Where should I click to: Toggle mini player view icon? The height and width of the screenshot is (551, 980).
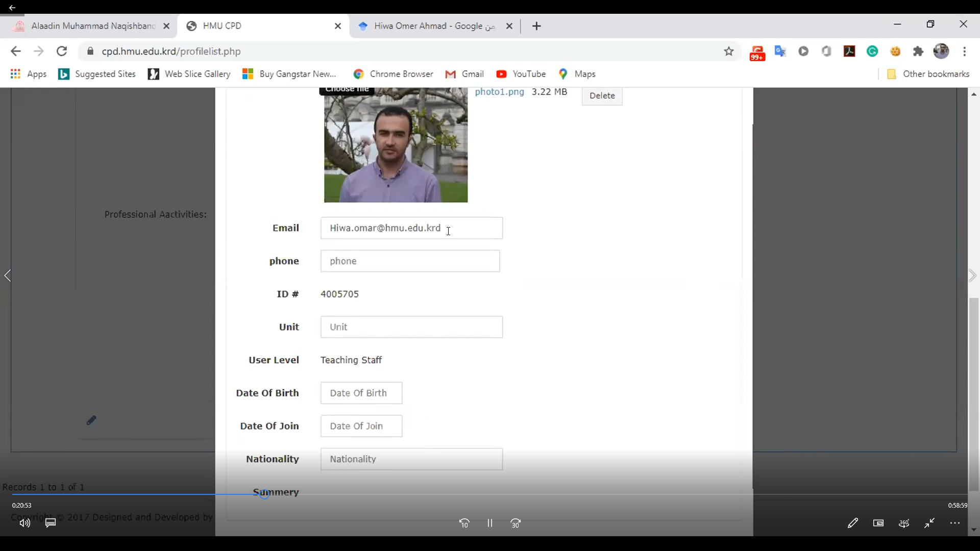(878, 523)
